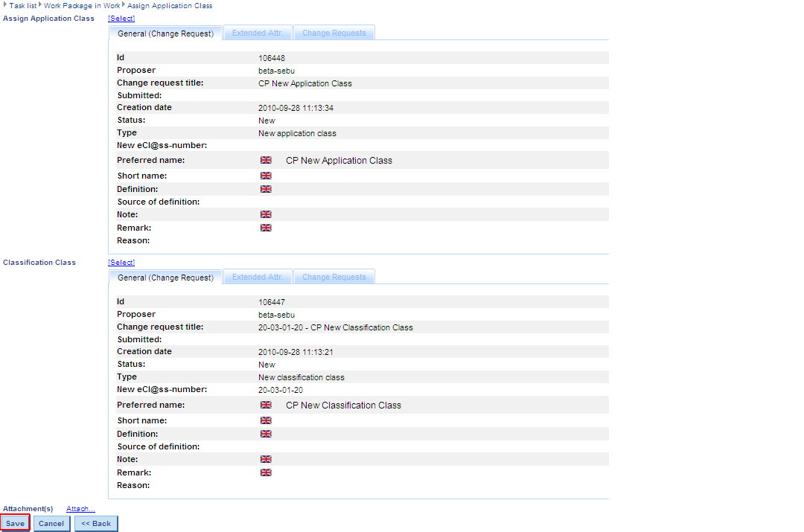Click the Select link for Classification Class

pos(121,262)
